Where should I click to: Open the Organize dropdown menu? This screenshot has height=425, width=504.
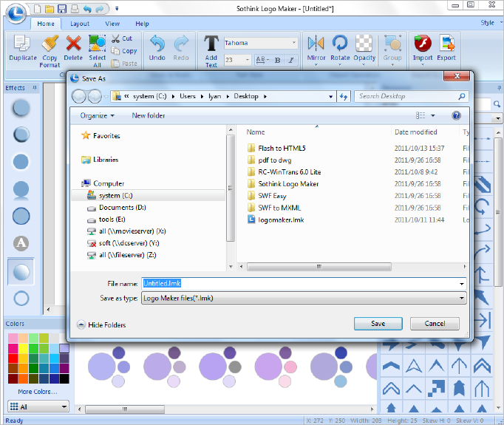[x=98, y=115]
